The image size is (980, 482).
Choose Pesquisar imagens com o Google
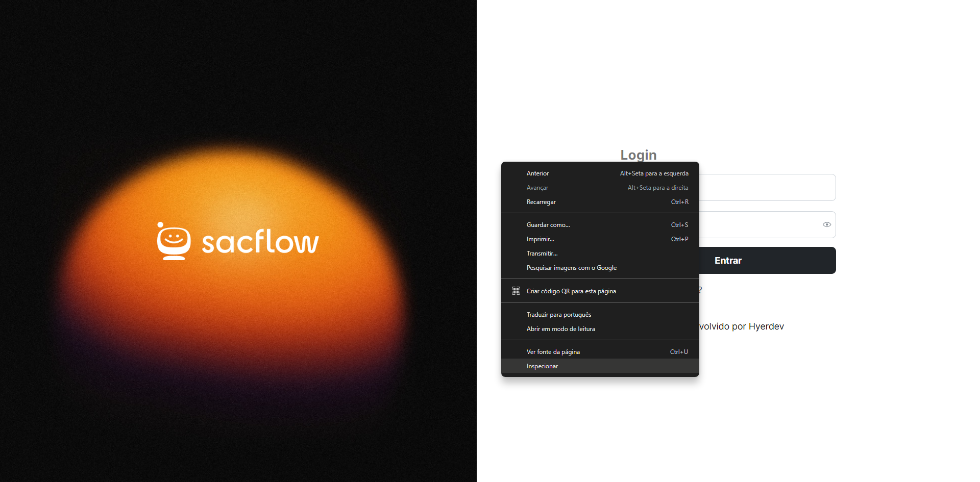(x=571, y=268)
